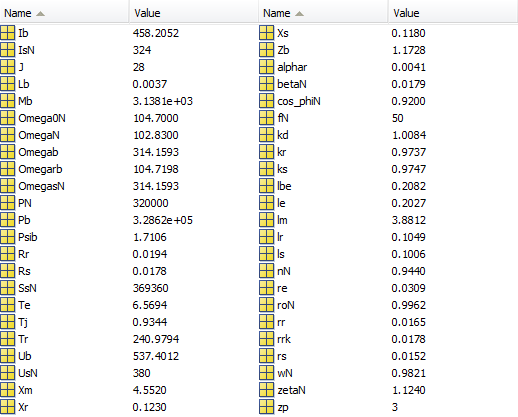Click the value 1.0084 for kd
This screenshot has height=417, width=518.
click(409, 135)
